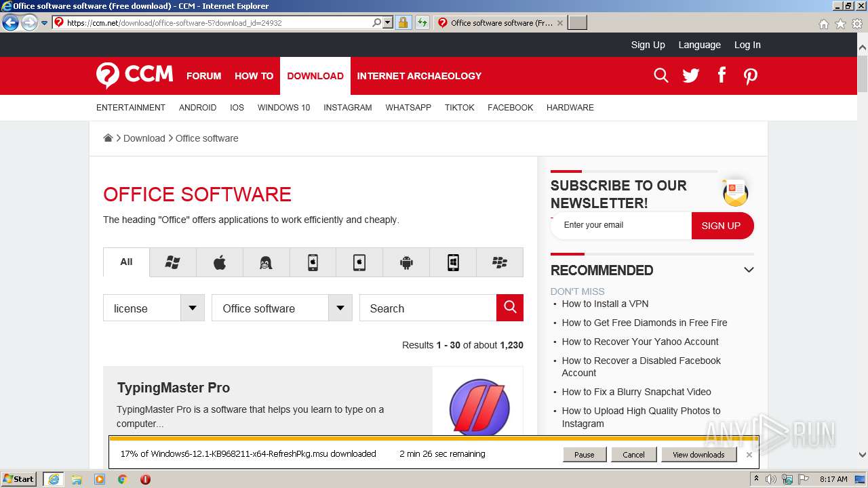Open the FORUM menu item
Screen dimensions: 868x488
(204, 76)
